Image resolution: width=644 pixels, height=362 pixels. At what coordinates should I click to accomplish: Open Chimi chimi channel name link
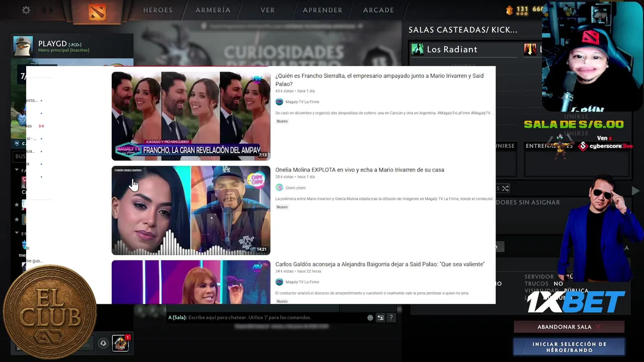[x=295, y=188]
